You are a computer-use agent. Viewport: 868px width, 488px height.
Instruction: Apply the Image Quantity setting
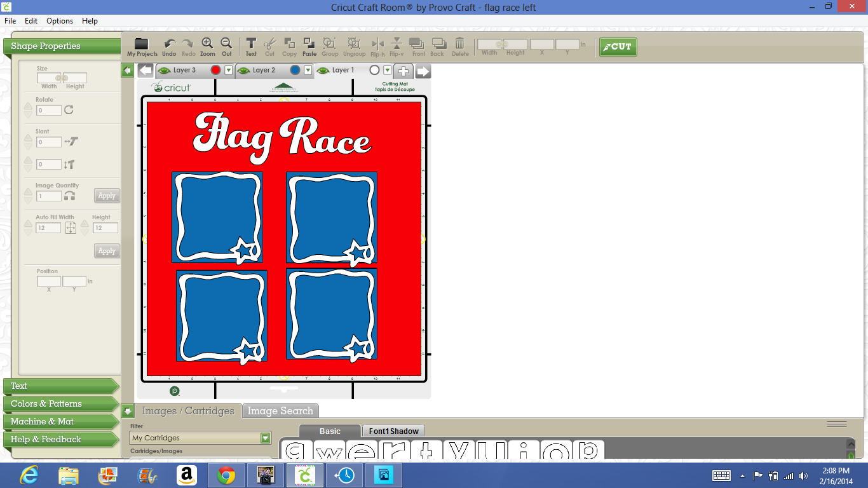point(107,196)
